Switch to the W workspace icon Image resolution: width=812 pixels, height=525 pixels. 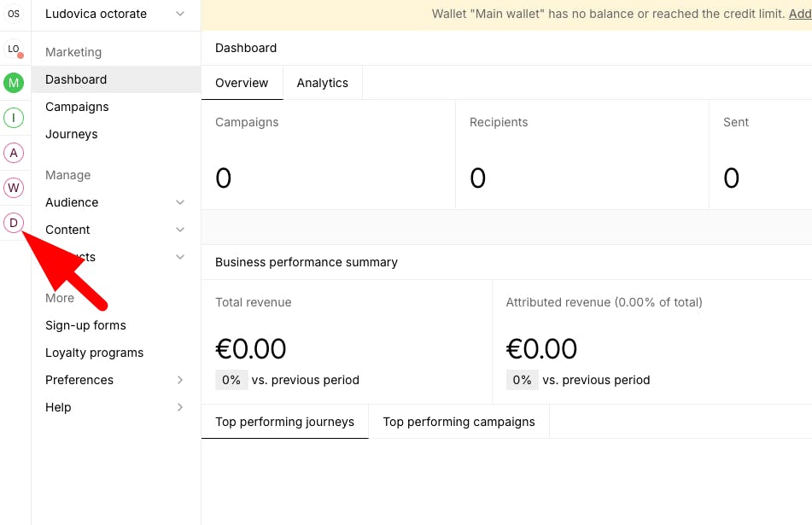(x=14, y=188)
